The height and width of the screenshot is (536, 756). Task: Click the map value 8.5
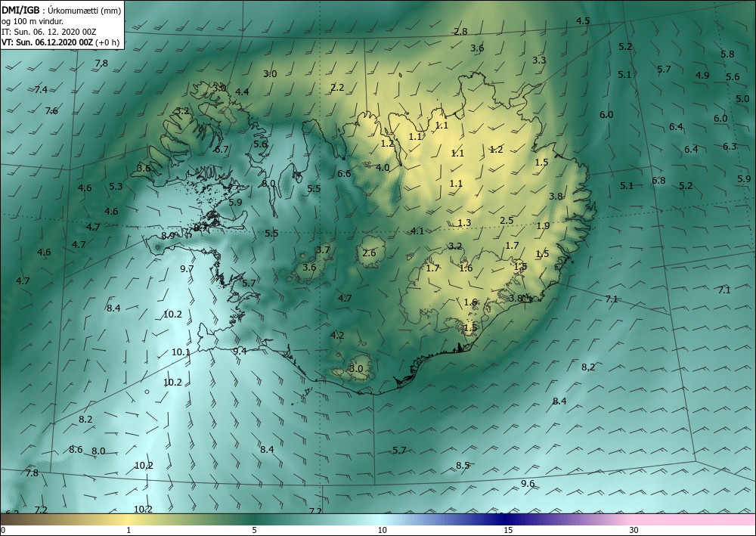[463, 466]
